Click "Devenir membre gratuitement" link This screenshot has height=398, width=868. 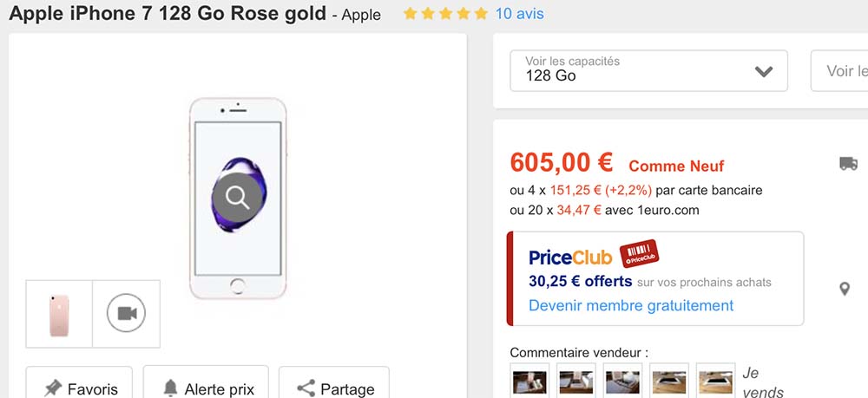(631, 305)
